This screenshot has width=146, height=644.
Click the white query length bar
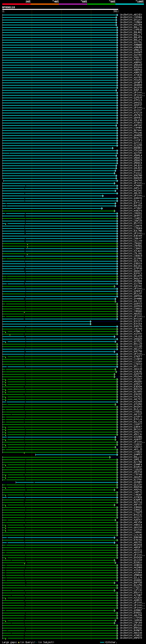coord(60,10)
